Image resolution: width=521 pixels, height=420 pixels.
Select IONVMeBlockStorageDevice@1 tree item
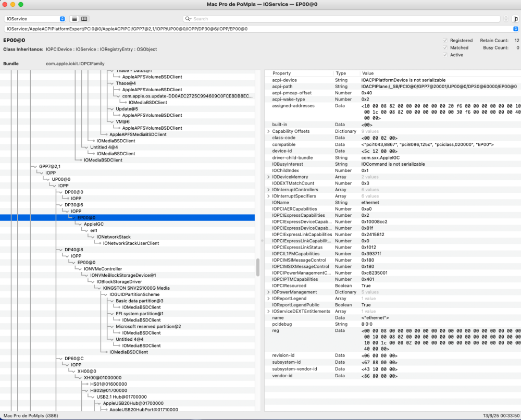[x=123, y=276]
